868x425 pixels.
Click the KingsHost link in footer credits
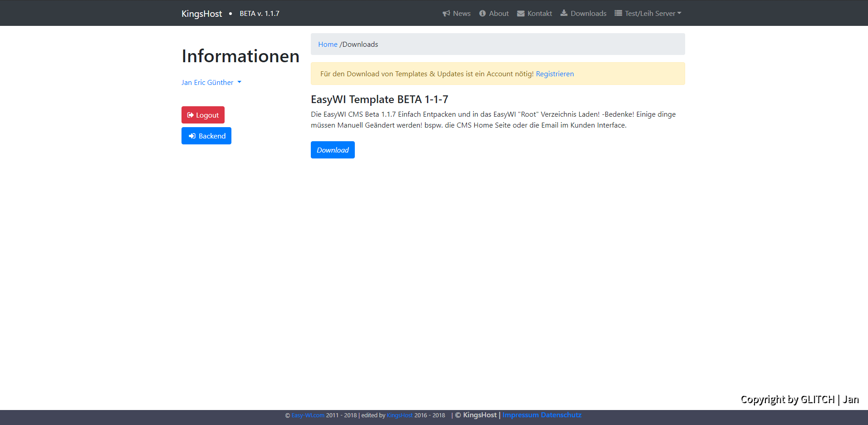pyautogui.click(x=399, y=415)
